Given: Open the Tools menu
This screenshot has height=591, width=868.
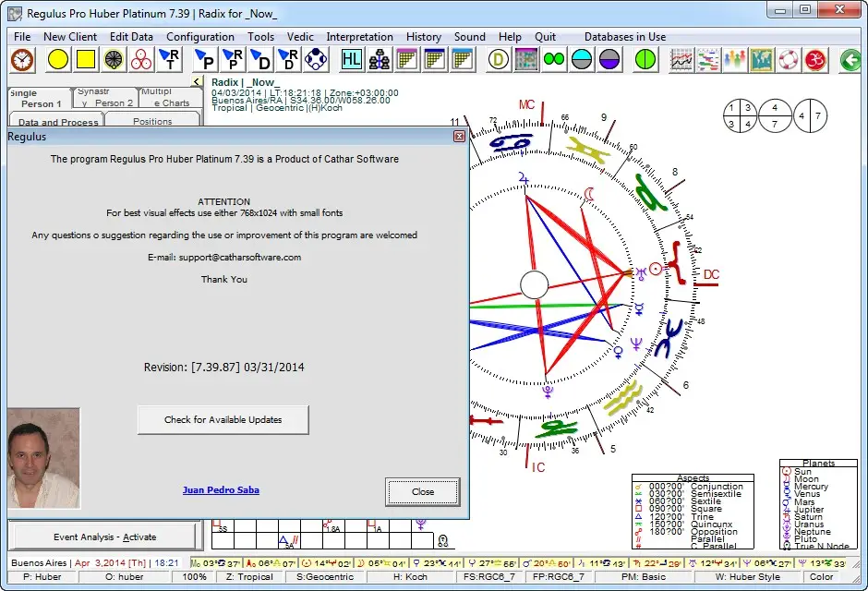Looking at the screenshot, I should pyautogui.click(x=260, y=37).
